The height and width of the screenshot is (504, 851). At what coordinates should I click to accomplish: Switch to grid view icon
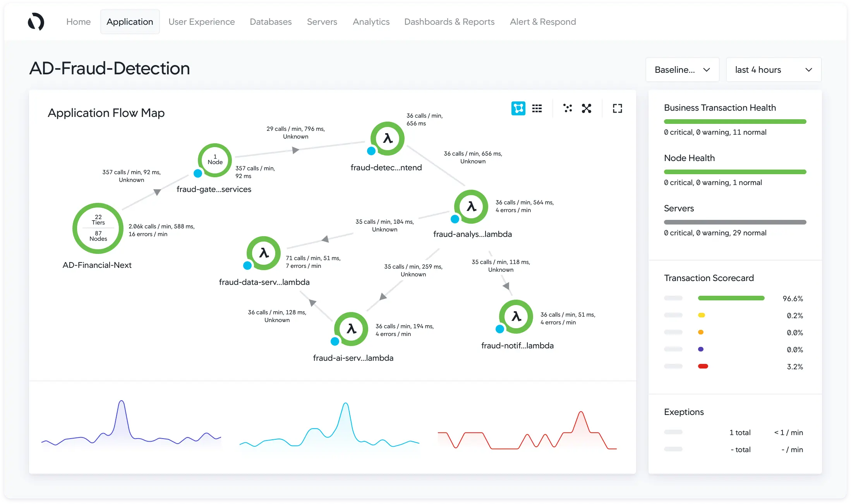click(537, 108)
